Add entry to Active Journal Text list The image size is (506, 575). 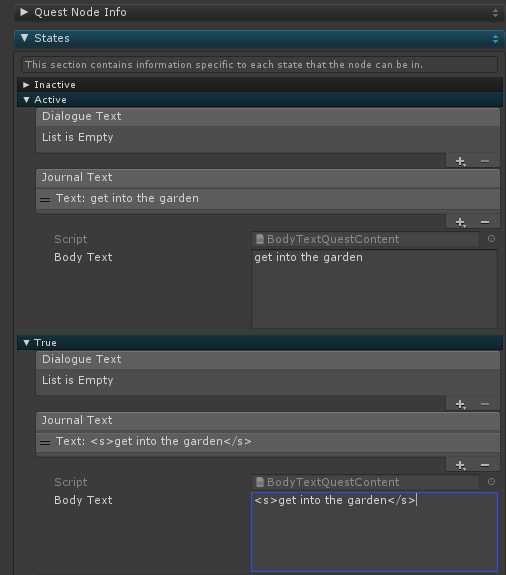point(460,222)
